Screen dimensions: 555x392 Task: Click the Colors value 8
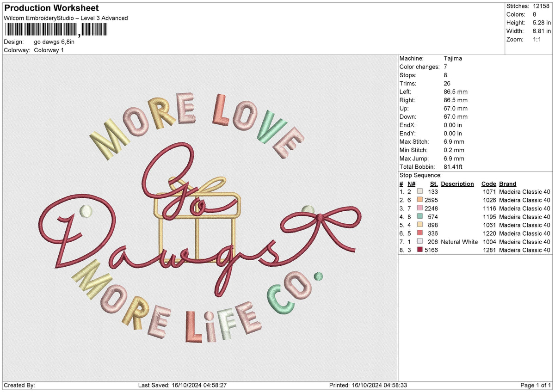click(x=535, y=14)
